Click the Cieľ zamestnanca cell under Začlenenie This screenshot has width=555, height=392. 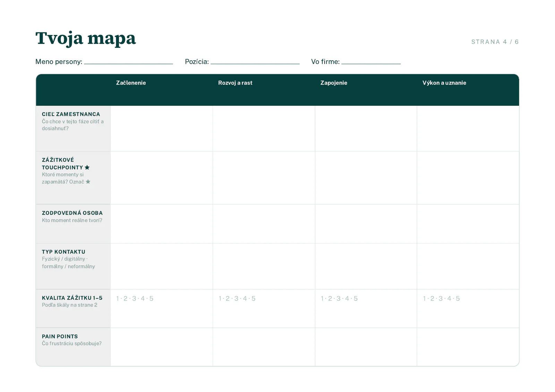tap(162, 129)
